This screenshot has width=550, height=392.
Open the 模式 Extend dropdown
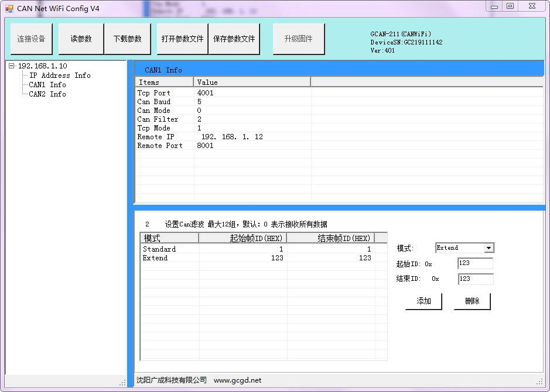click(488, 248)
